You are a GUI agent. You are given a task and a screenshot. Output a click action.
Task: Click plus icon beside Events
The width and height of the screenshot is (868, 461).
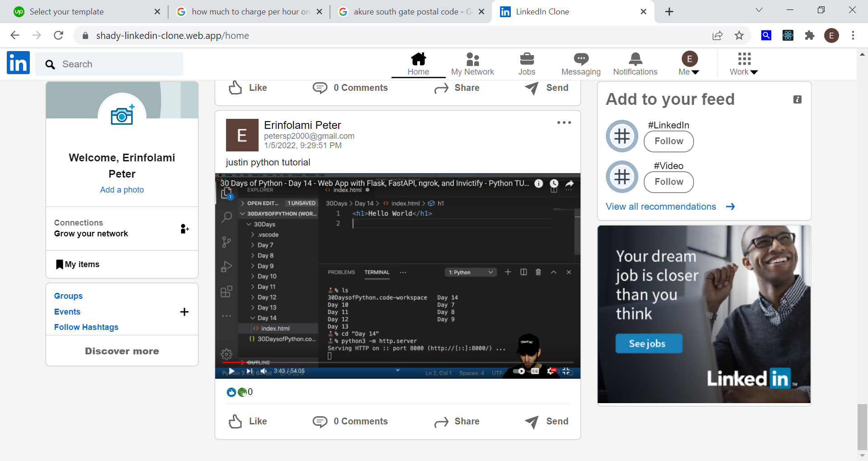(184, 312)
